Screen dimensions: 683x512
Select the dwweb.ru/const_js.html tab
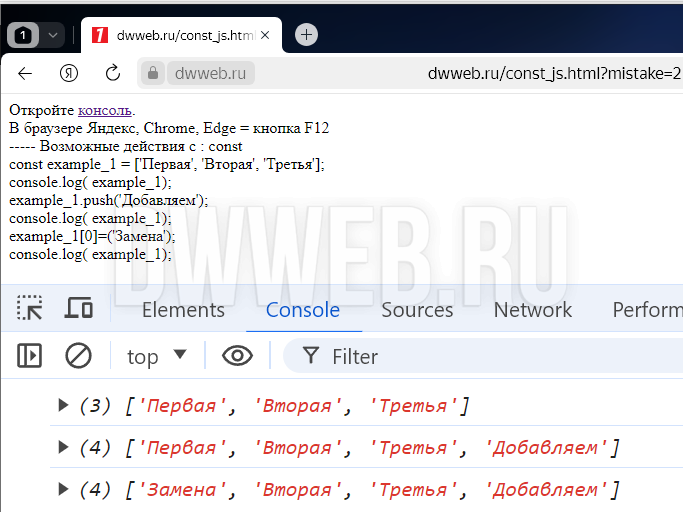pyautogui.click(x=182, y=35)
